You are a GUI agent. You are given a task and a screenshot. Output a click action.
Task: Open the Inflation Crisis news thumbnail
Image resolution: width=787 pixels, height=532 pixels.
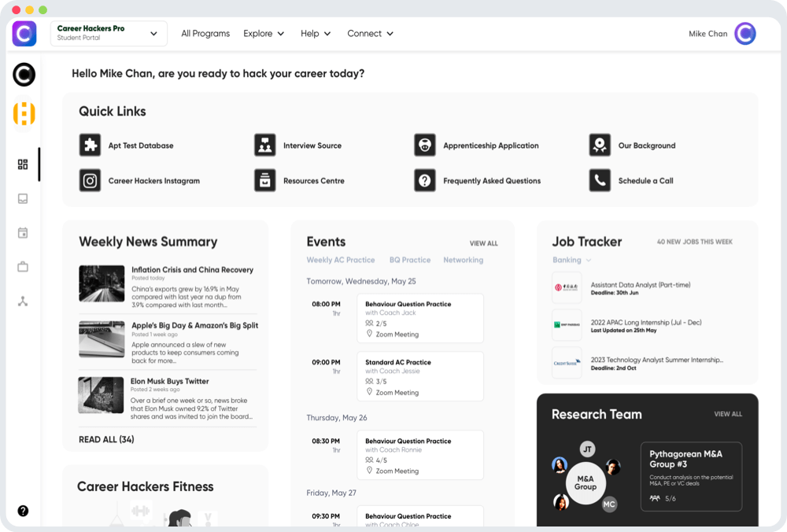102,283
